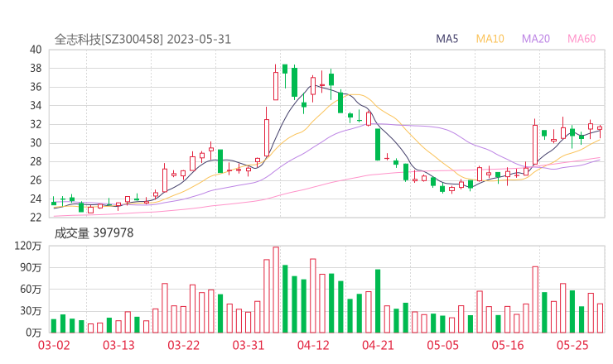Viewport: 613px width, 364px height.
Task: Click the 120万 volume axis label
Action: (x=28, y=246)
